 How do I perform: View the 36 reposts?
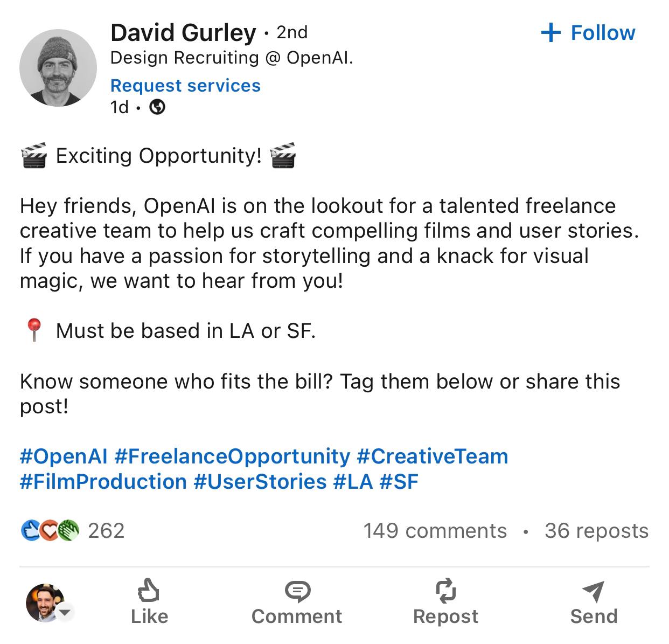596,531
